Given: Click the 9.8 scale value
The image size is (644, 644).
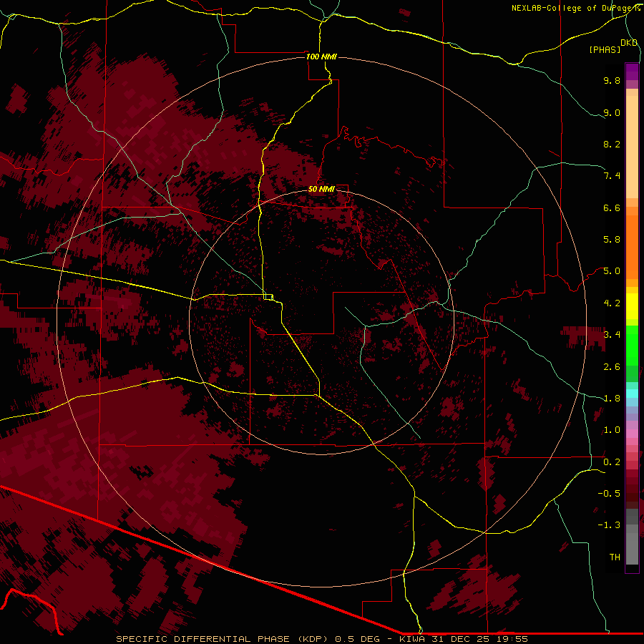Looking at the screenshot, I should [612, 80].
